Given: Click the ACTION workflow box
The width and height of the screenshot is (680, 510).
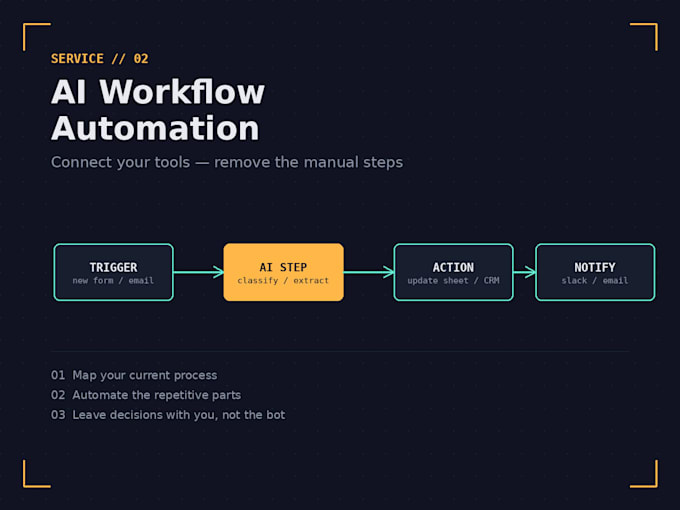Looking at the screenshot, I should pyautogui.click(x=454, y=272).
